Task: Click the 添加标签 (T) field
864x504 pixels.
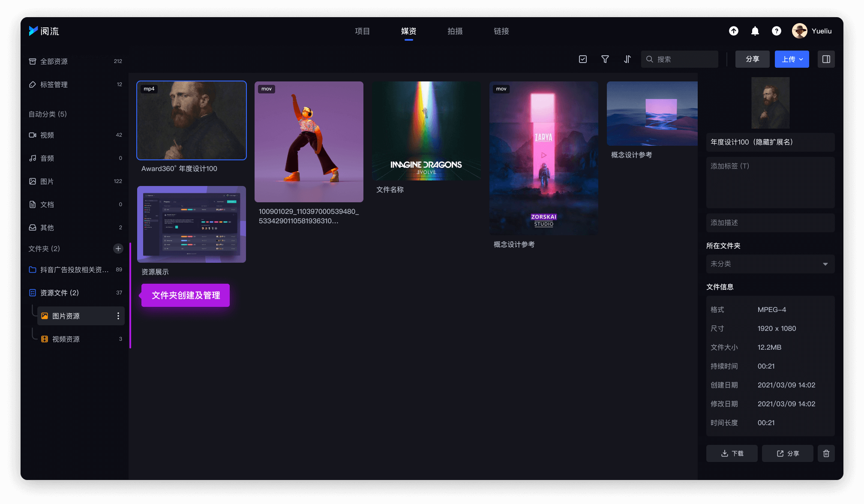Action: tap(771, 183)
